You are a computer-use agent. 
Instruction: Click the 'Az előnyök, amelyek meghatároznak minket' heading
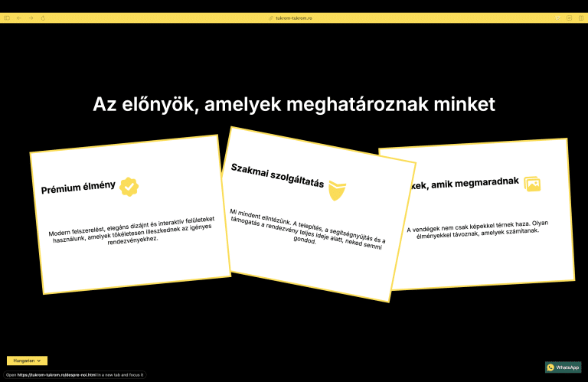point(294,104)
